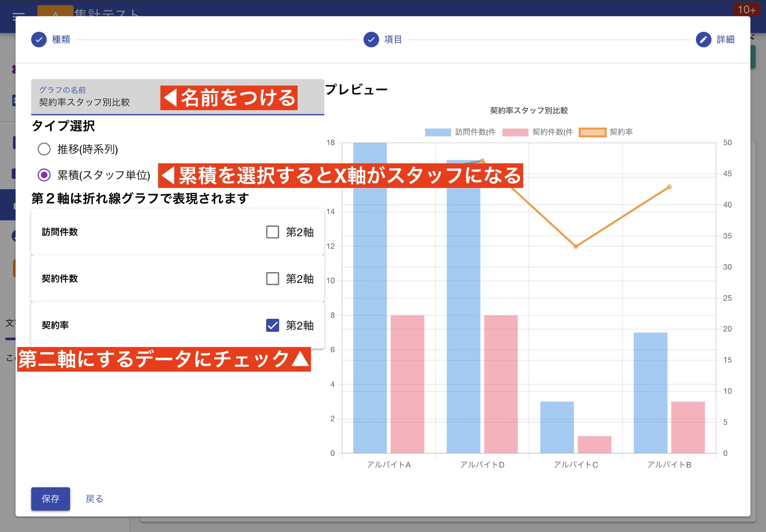Uncheck 第2軸 for 契約率
This screenshot has height=532, width=766.
(272, 326)
